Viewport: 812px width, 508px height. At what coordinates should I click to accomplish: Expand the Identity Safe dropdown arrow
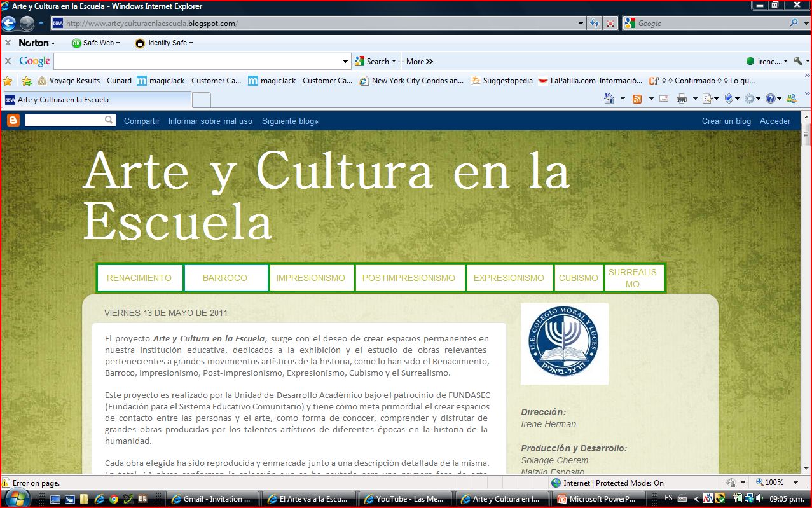[x=191, y=43]
